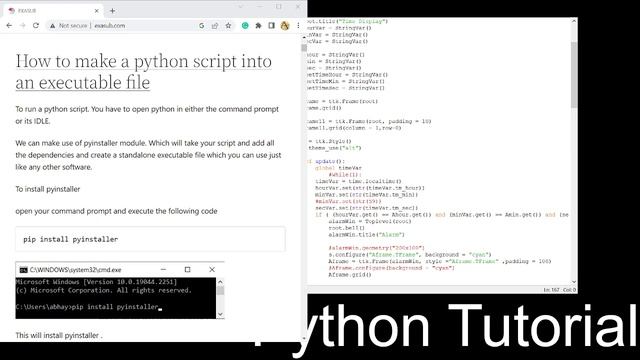Click the Ln/Col status bar in editor
The width and height of the screenshot is (640, 360).
coord(559,290)
